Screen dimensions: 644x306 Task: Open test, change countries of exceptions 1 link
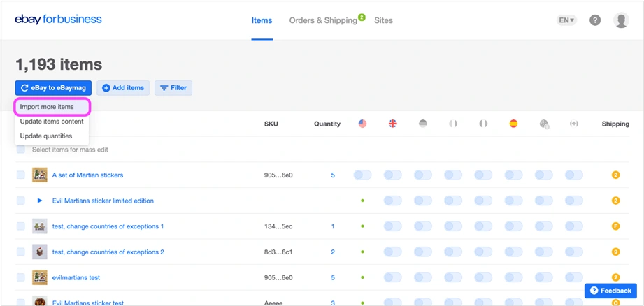[x=108, y=226]
